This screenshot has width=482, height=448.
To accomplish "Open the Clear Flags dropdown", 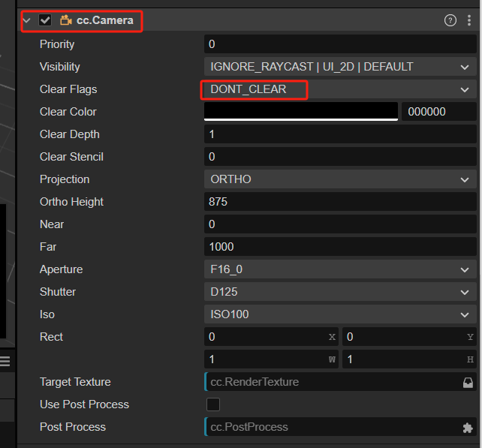I will tap(340, 89).
